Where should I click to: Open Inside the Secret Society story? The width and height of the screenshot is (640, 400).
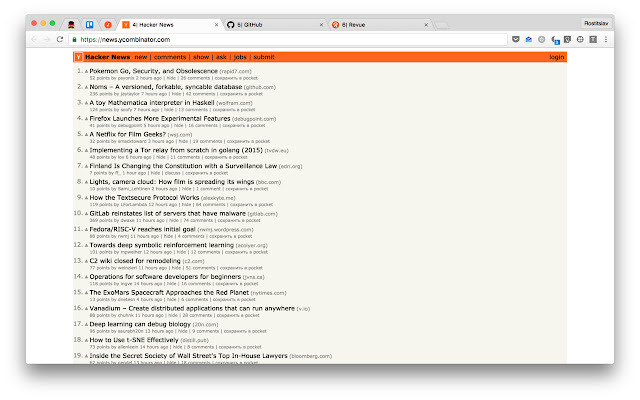pos(188,356)
